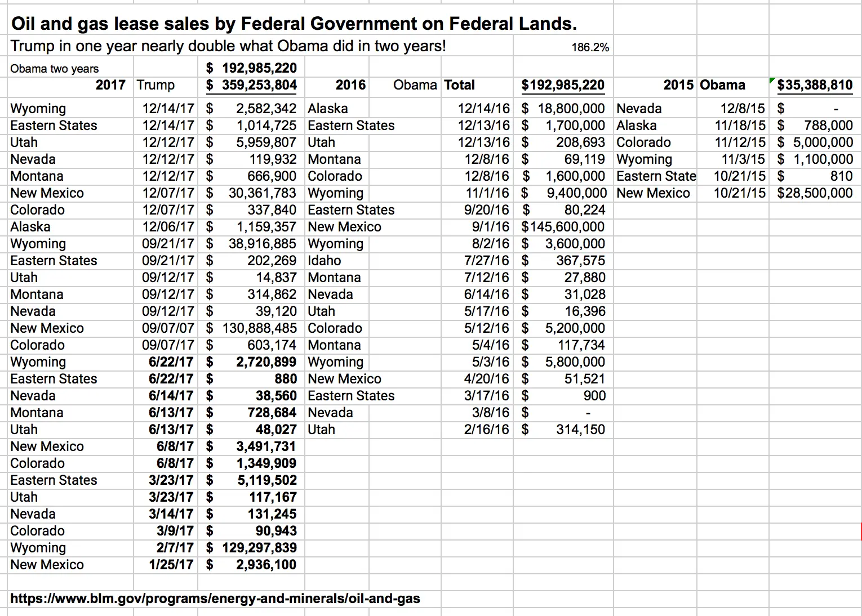Click the $145,600,000 New Mexico amount cell

click(x=562, y=227)
